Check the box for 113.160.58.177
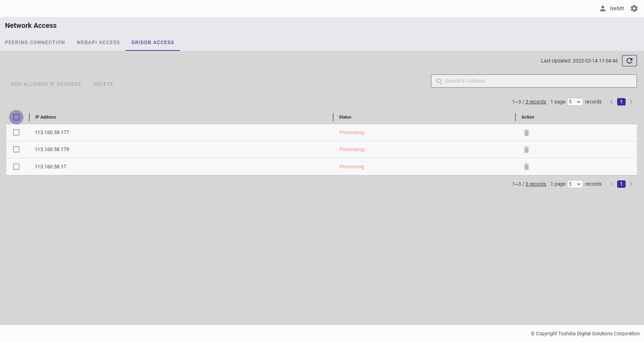Viewport: 644px width, 342px height. tap(16, 132)
